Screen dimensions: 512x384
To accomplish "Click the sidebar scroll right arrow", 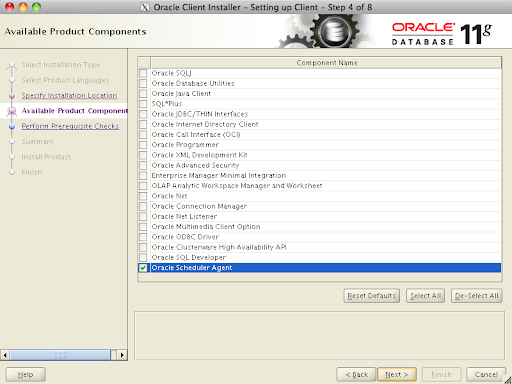I will (122, 355).
